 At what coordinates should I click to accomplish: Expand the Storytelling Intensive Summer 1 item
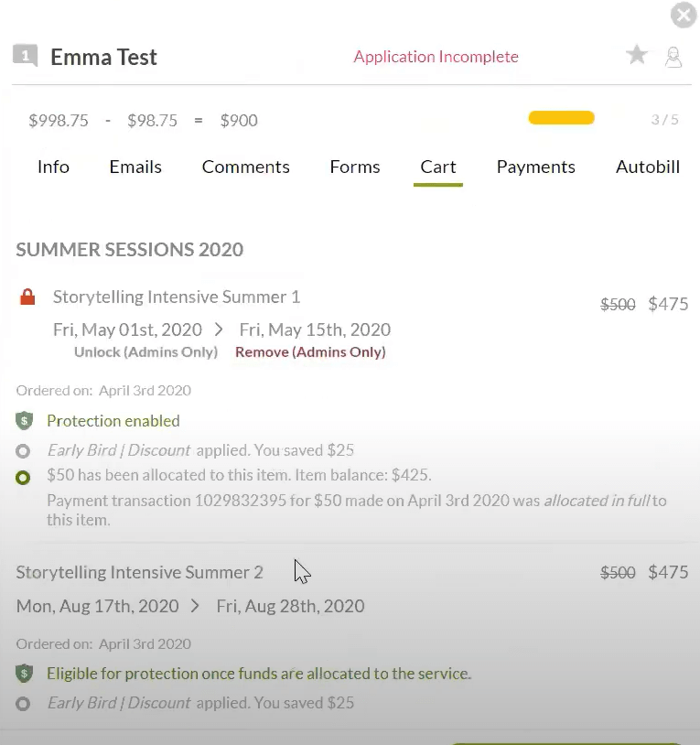click(x=176, y=297)
